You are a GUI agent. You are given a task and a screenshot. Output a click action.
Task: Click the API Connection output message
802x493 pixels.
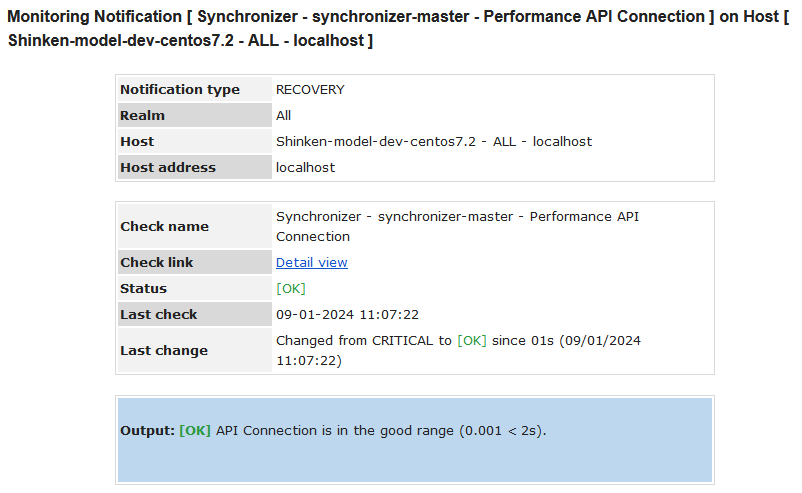click(x=380, y=431)
